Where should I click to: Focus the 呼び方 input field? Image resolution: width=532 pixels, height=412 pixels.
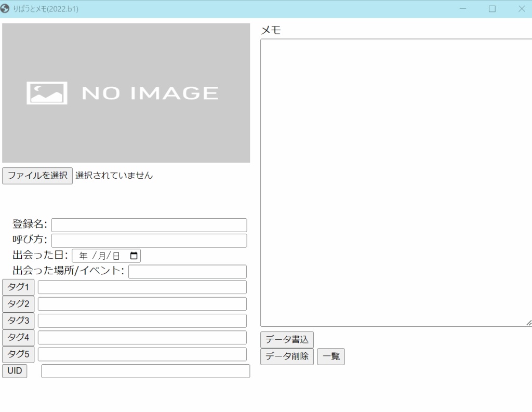pyautogui.click(x=149, y=241)
